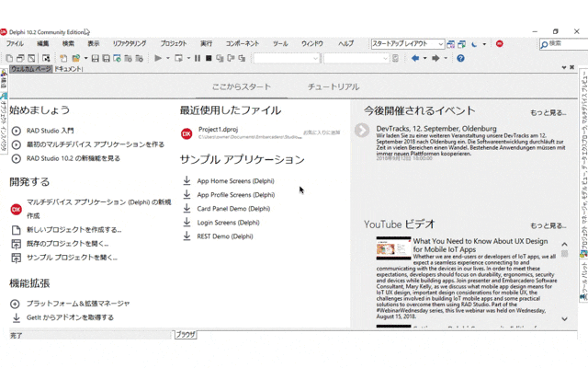
Task: Open the Forward history dropdown arrow
Action: point(446,58)
